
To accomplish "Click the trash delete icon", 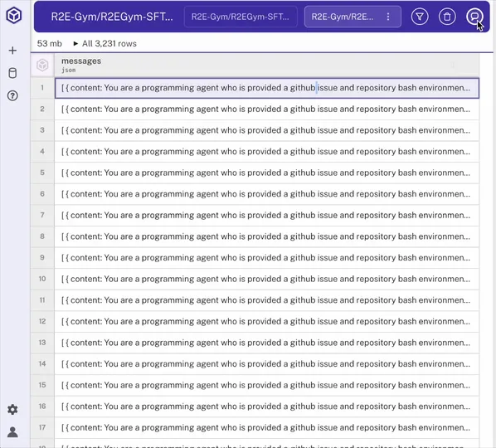I will tap(447, 17).
